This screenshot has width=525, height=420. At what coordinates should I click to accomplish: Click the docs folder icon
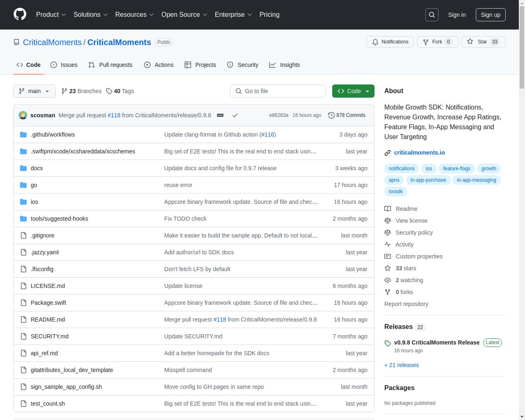click(x=23, y=168)
